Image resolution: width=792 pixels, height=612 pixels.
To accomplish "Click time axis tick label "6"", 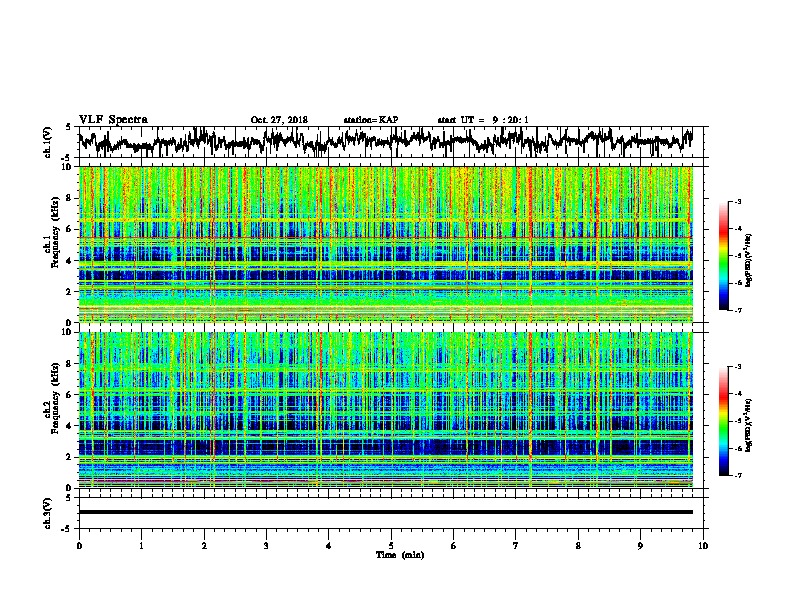I will pos(454,546).
